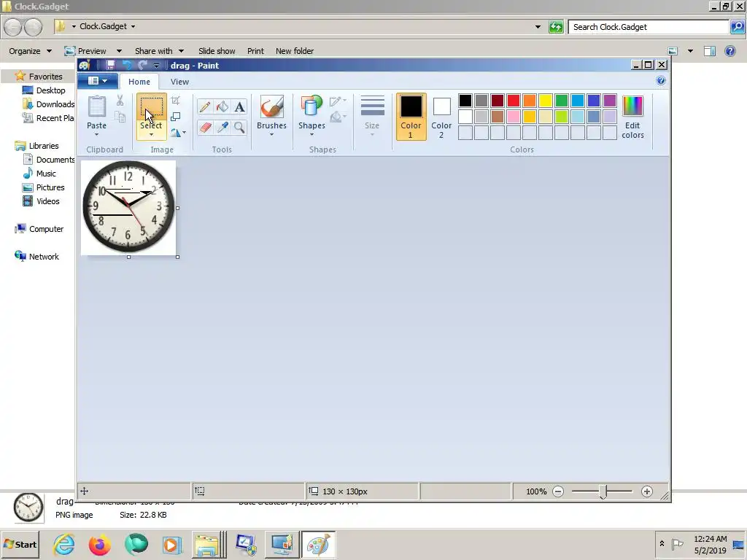The width and height of the screenshot is (747, 560).
Task: Open Downloads in Favorites
Action: coord(48,104)
